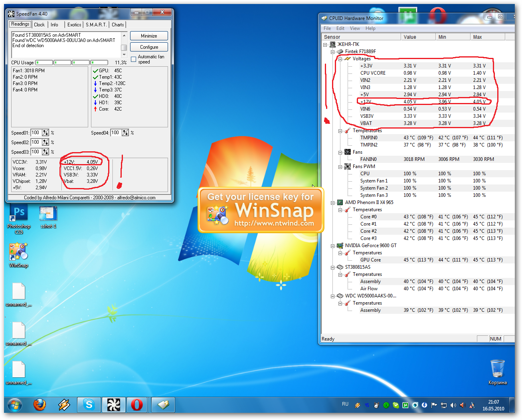
Task: Open the Windows Start menu
Action: point(15,405)
